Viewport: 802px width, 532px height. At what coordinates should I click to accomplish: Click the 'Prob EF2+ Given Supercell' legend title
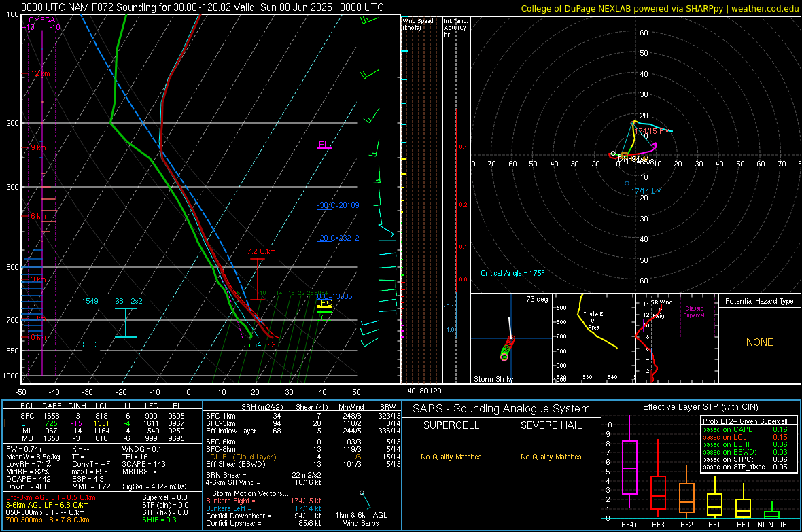click(x=745, y=421)
